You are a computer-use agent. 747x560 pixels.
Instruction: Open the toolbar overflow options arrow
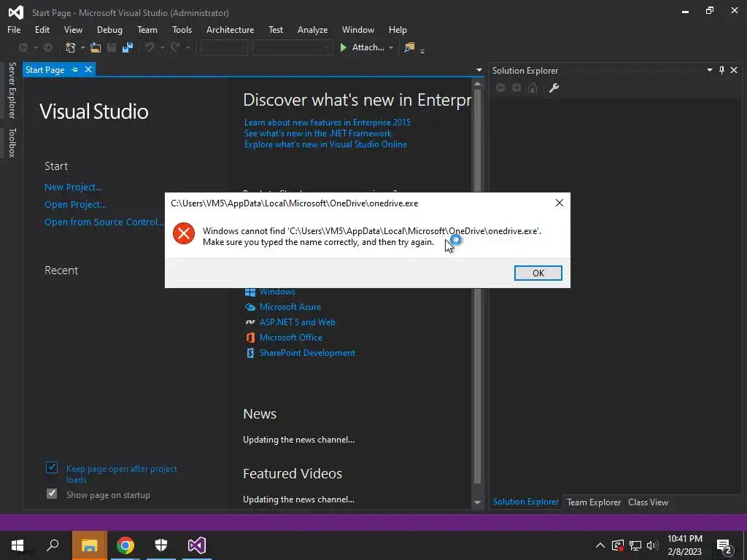(422, 50)
